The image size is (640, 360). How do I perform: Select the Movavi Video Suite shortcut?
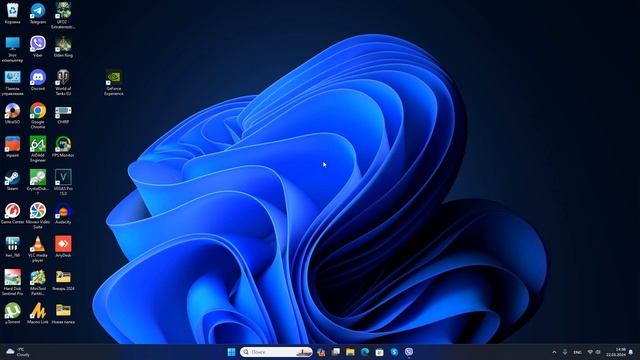point(38,216)
